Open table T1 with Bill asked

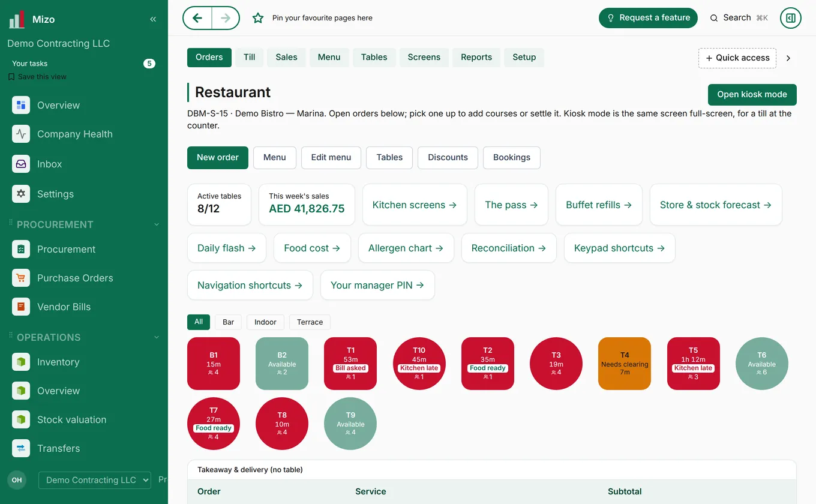point(350,364)
